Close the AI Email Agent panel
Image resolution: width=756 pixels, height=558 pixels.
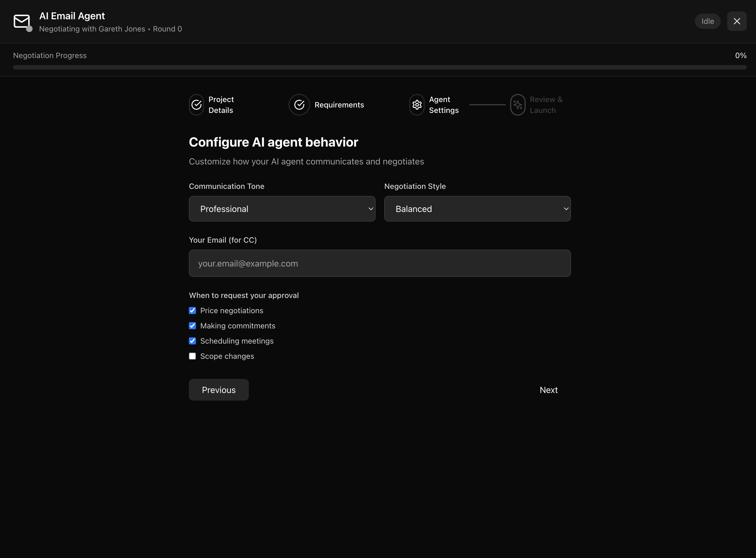pyautogui.click(x=736, y=21)
